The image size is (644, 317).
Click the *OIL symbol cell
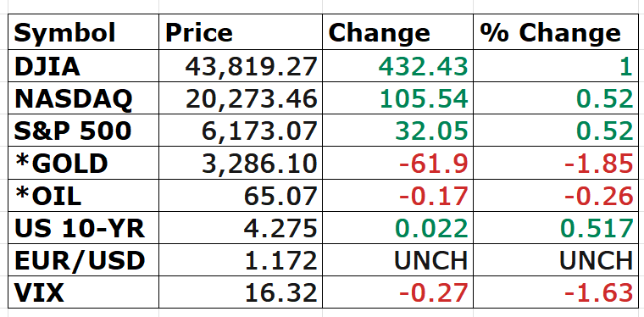(x=83, y=195)
